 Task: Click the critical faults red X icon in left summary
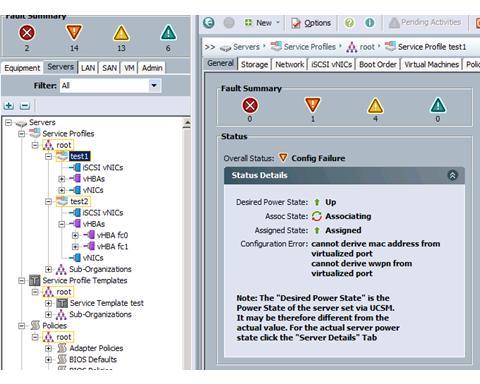point(27,33)
